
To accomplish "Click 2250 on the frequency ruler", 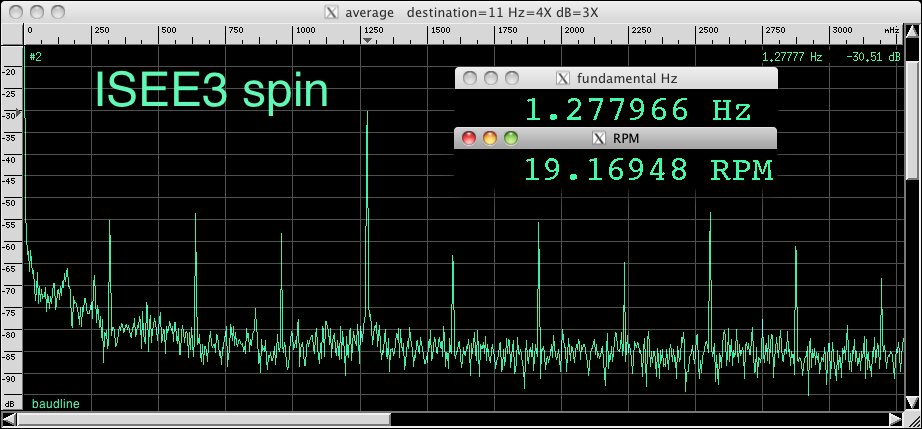I will tap(642, 31).
